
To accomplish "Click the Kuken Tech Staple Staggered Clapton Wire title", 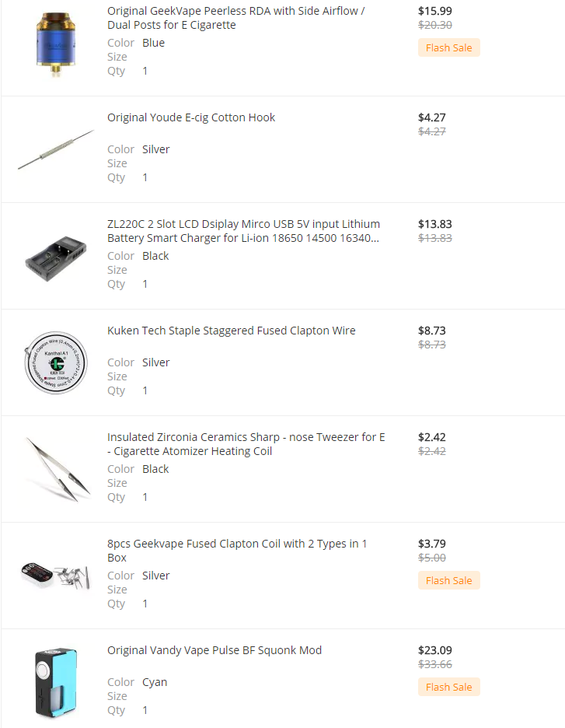I will (232, 331).
